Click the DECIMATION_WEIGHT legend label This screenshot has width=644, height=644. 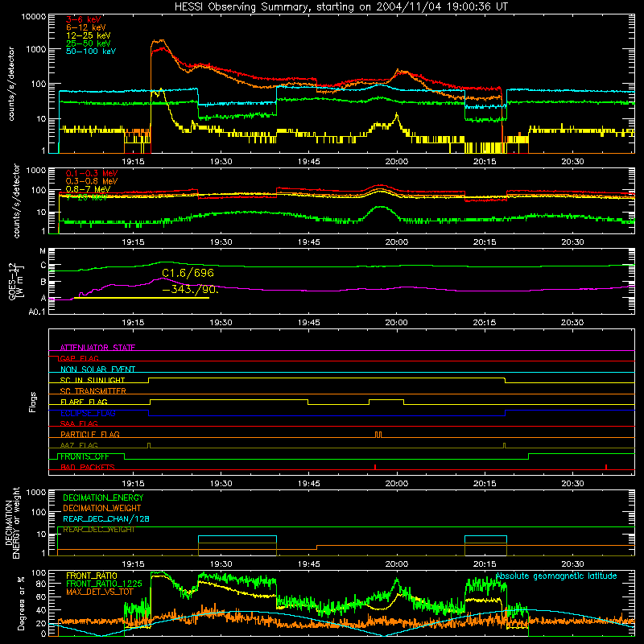coord(102,508)
